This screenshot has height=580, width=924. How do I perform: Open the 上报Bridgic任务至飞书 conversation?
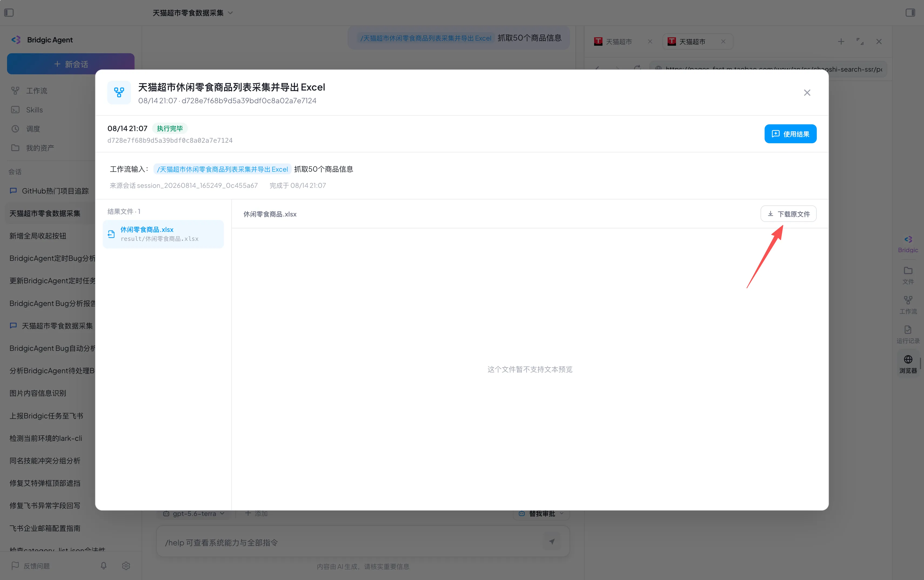[x=46, y=416]
